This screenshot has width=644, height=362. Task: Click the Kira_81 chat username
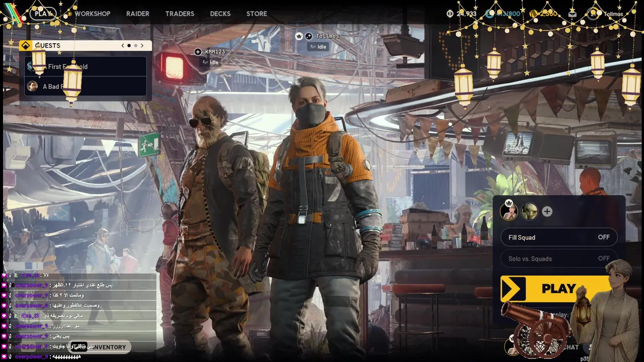pos(30,316)
